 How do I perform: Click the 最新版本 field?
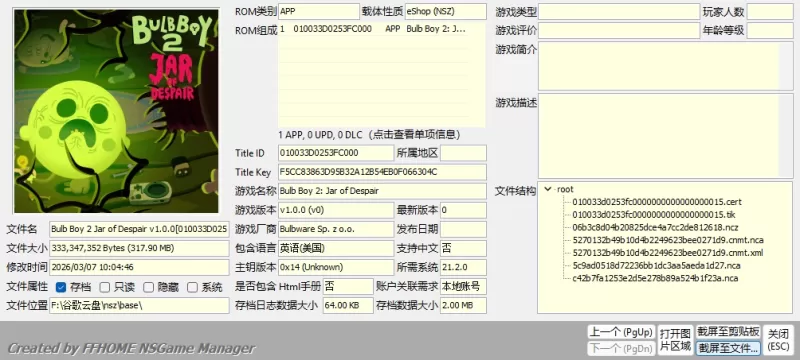pyautogui.click(x=463, y=210)
